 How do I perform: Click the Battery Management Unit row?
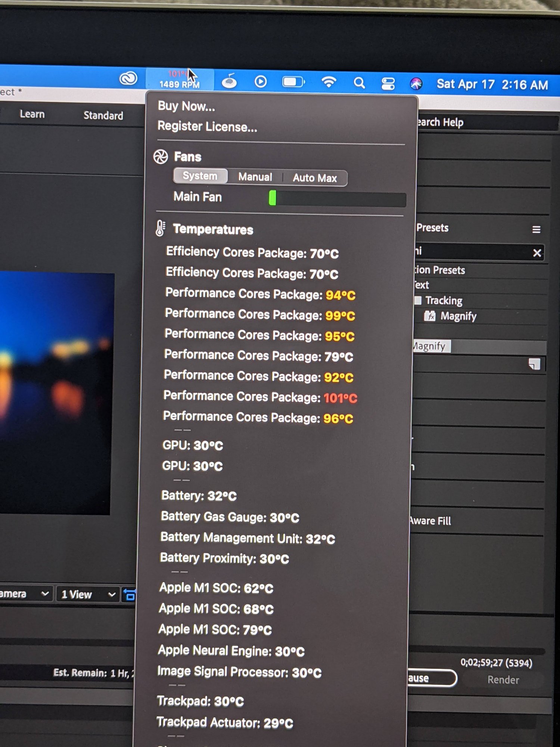[x=248, y=538]
